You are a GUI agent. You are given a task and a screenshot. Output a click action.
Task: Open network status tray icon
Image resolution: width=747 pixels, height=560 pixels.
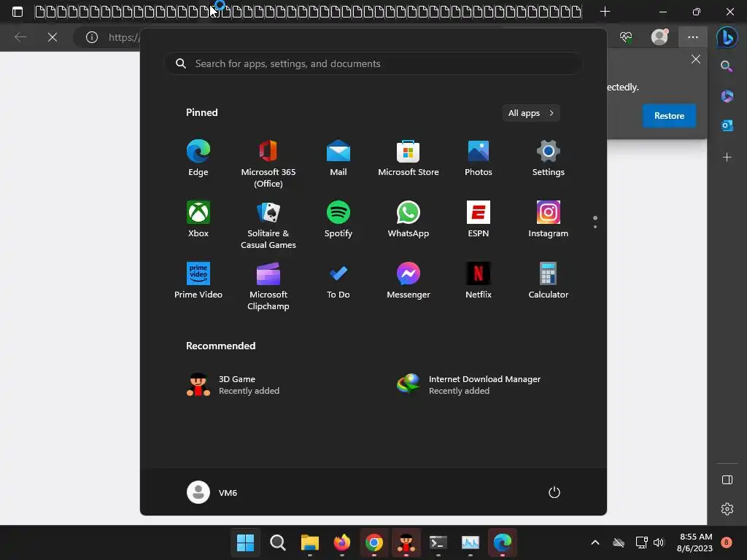point(641,542)
